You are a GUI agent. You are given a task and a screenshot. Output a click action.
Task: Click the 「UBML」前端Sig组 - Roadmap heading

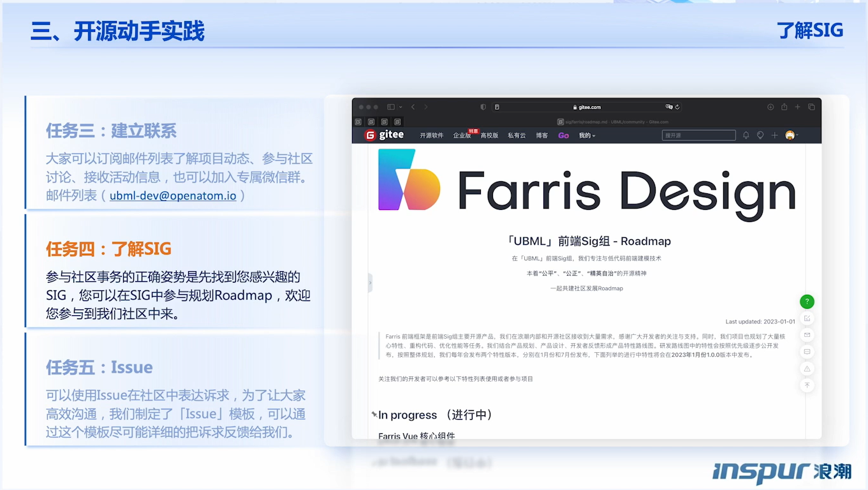click(x=587, y=241)
